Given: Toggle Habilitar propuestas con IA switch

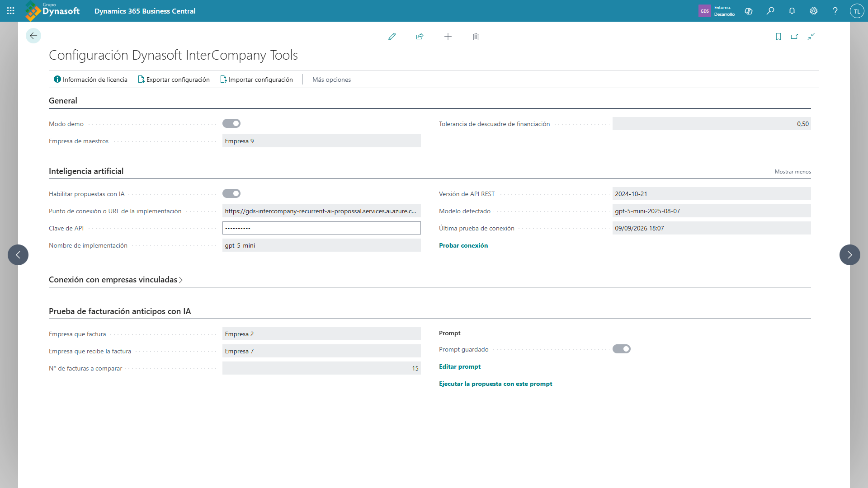Looking at the screenshot, I should tap(231, 193).
